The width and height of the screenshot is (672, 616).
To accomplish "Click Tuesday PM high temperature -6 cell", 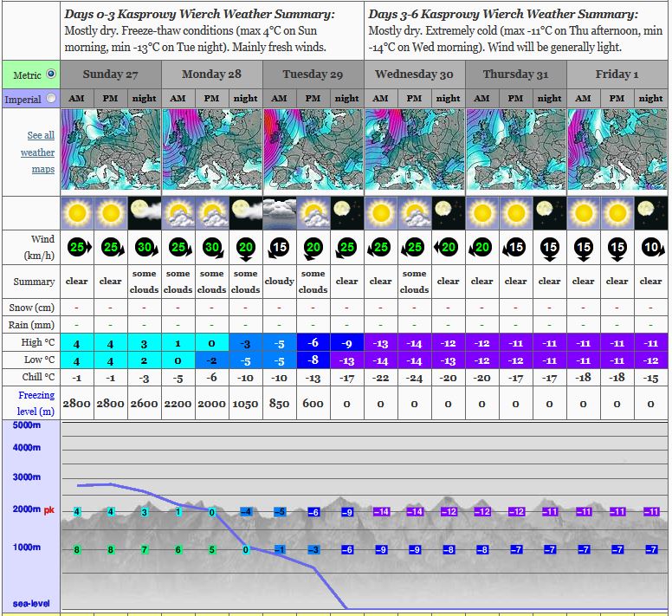I will [313, 343].
